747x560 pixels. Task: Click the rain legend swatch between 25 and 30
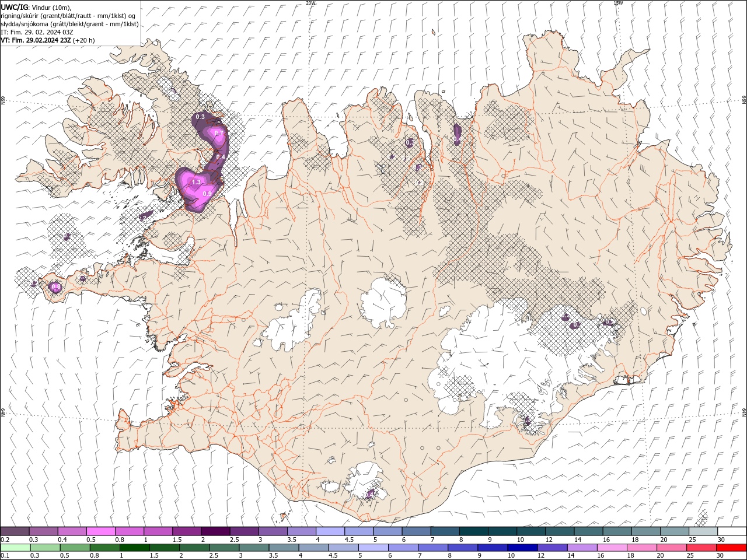[x=701, y=548]
